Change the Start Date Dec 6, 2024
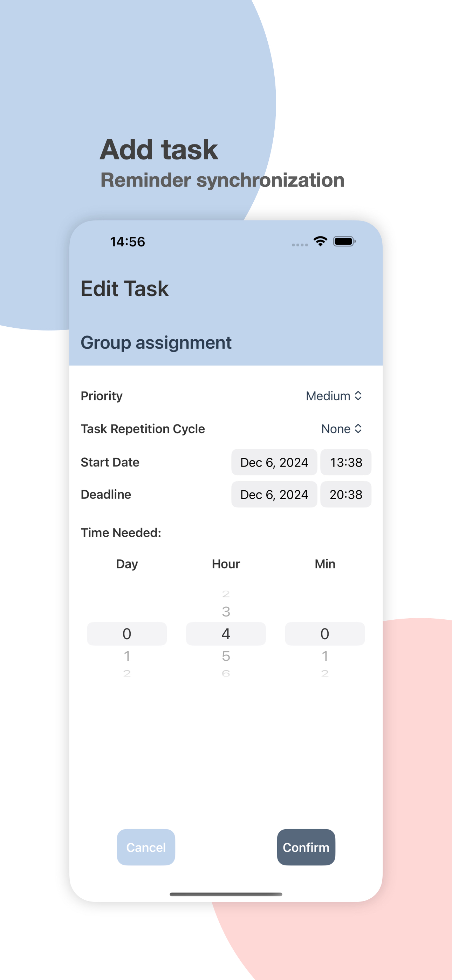This screenshot has height=980, width=452. coord(274,462)
